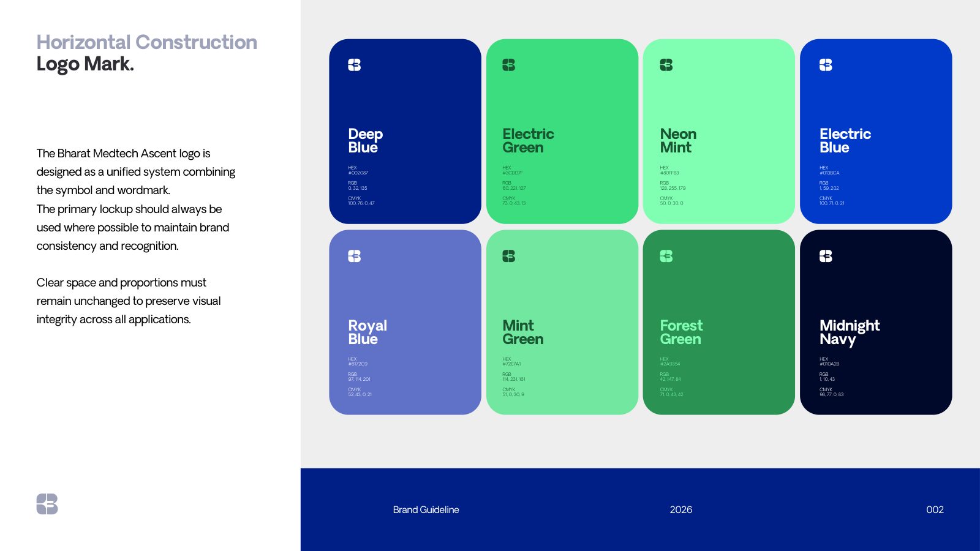Click the logo mark on Electric Blue card
Screen dimensions: 980x551
tap(826, 65)
